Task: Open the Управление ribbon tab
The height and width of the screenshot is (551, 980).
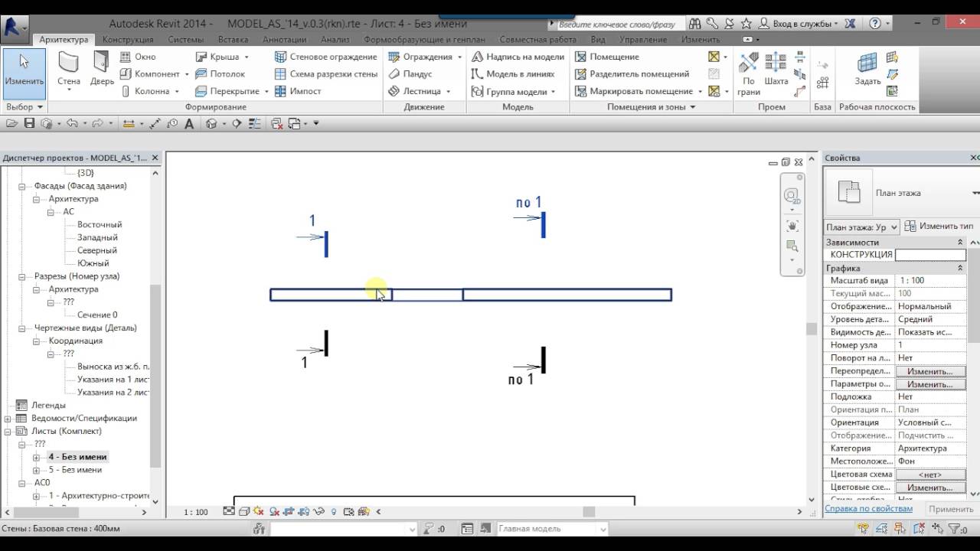Action: [x=642, y=39]
